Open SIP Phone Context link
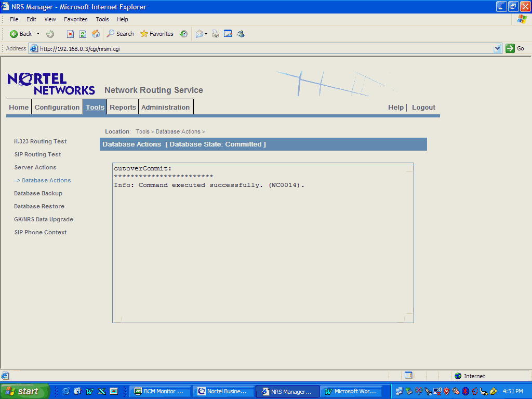The width and height of the screenshot is (532, 399). (x=41, y=232)
